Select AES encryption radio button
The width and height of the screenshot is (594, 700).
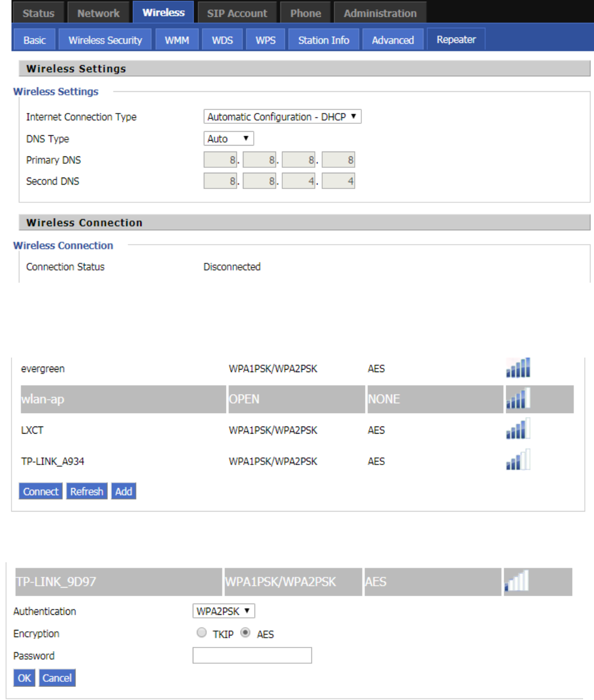click(245, 634)
